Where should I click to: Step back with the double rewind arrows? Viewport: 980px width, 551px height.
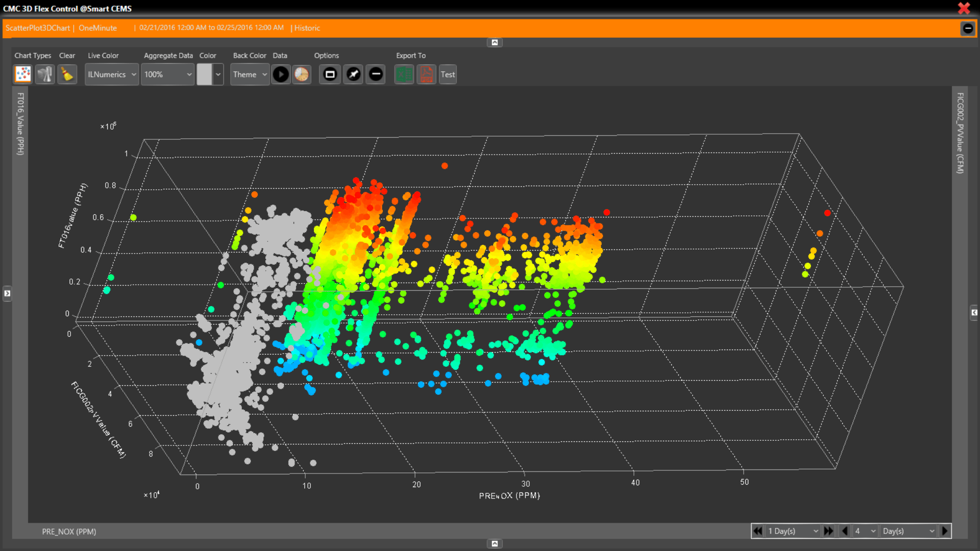[758, 531]
